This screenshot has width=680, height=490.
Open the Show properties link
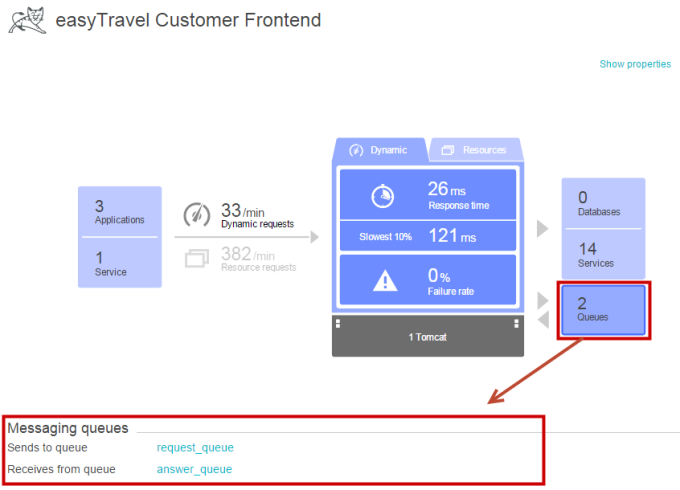(x=635, y=64)
